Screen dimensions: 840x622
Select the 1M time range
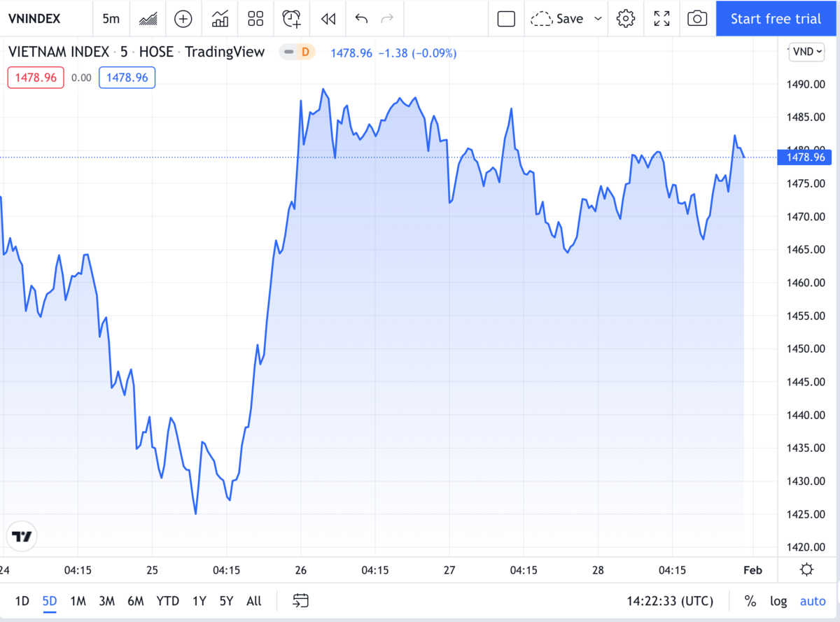78,600
